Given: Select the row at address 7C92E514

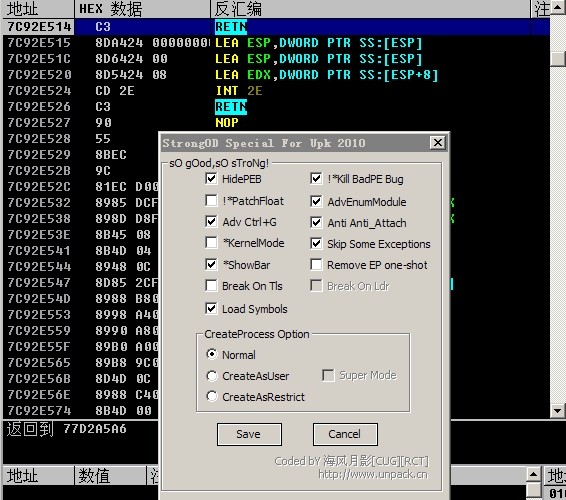Looking at the screenshot, I should tap(276, 27).
